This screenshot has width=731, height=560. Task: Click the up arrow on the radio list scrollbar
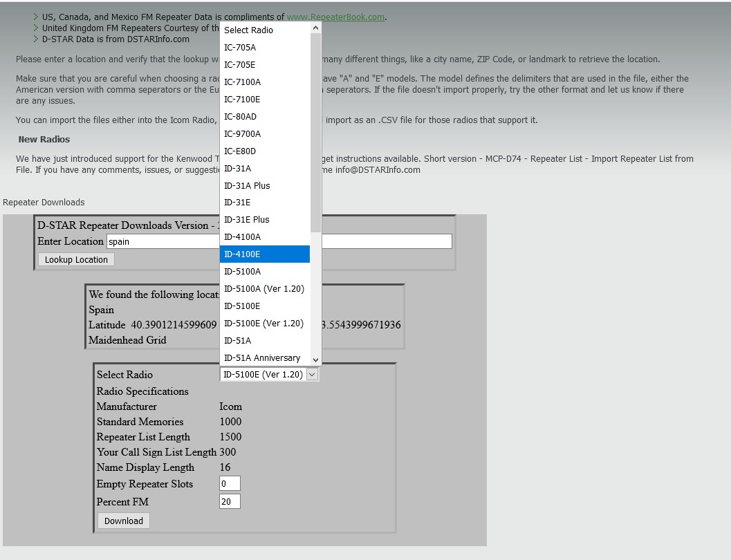316,27
